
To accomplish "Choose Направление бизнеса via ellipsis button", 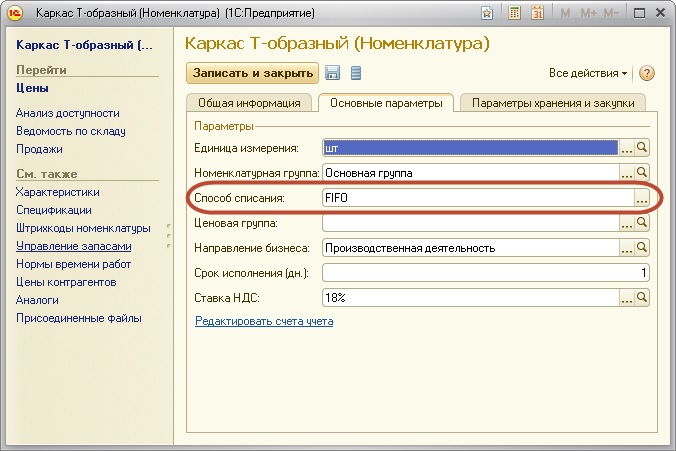I will tap(626, 248).
